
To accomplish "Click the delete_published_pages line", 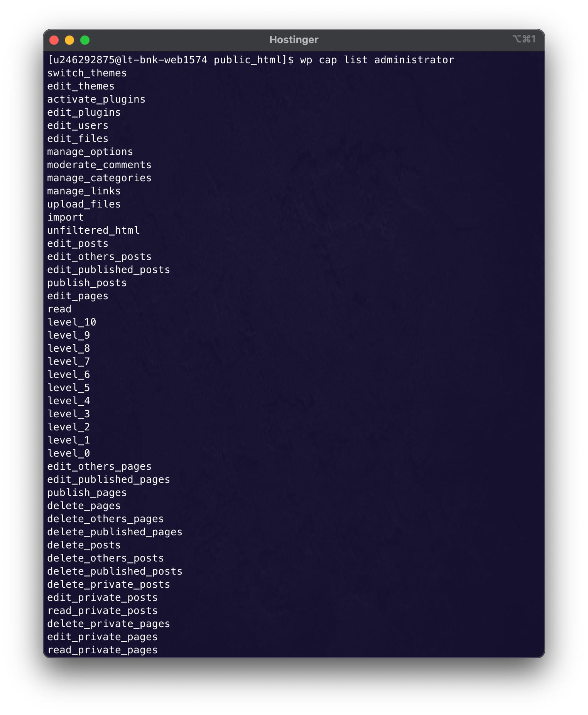I will (x=115, y=532).
